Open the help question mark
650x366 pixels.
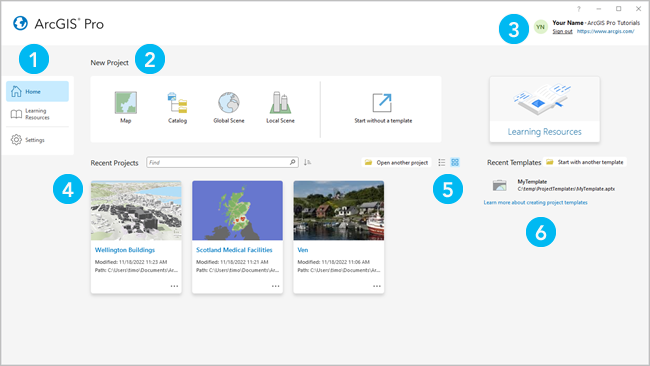coord(579,9)
